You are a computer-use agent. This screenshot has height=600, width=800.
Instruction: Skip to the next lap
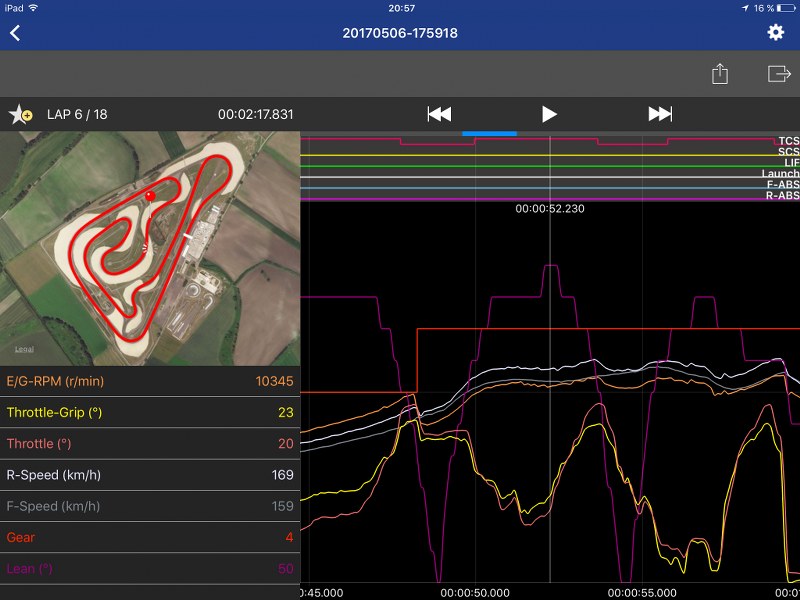pos(660,114)
